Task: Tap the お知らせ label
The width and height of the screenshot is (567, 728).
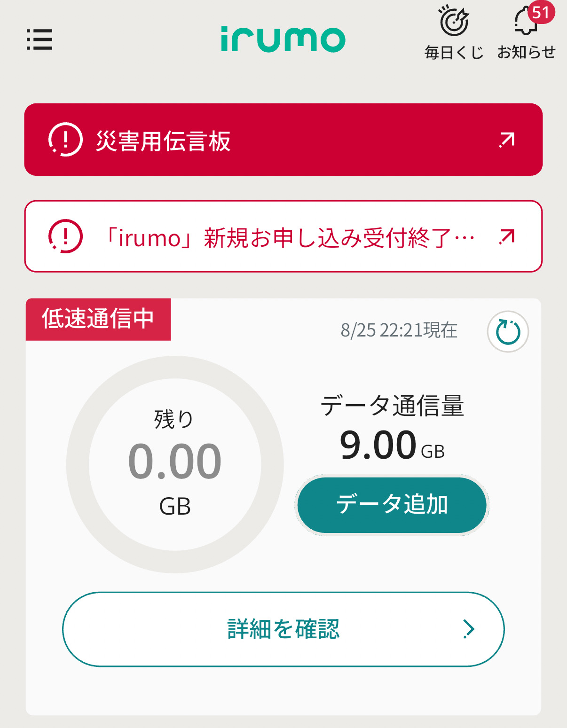Action: 526,52
